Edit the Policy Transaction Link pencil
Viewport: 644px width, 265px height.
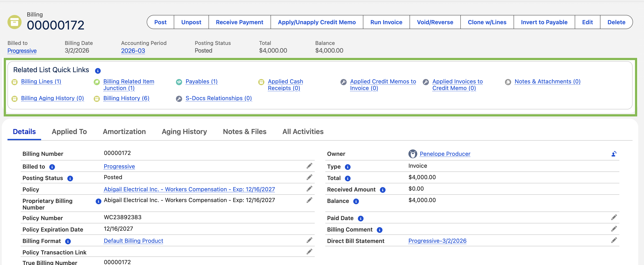pyautogui.click(x=309, y=252)
